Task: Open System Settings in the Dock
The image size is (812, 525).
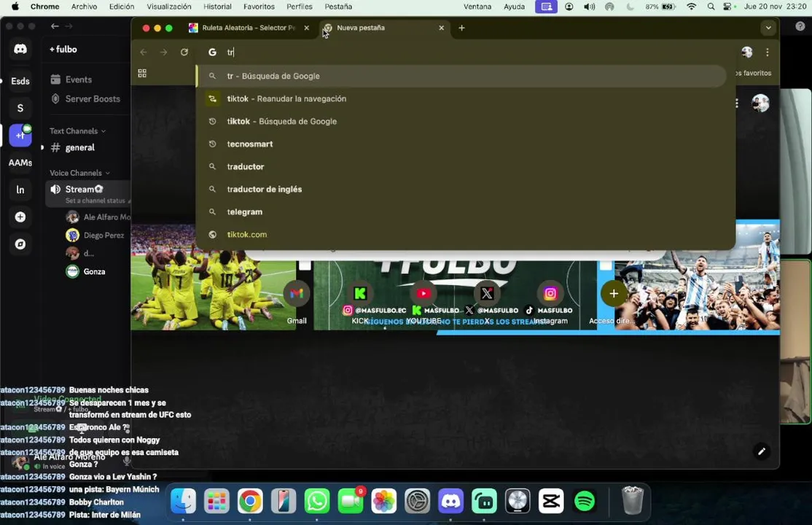Action: 418,501
